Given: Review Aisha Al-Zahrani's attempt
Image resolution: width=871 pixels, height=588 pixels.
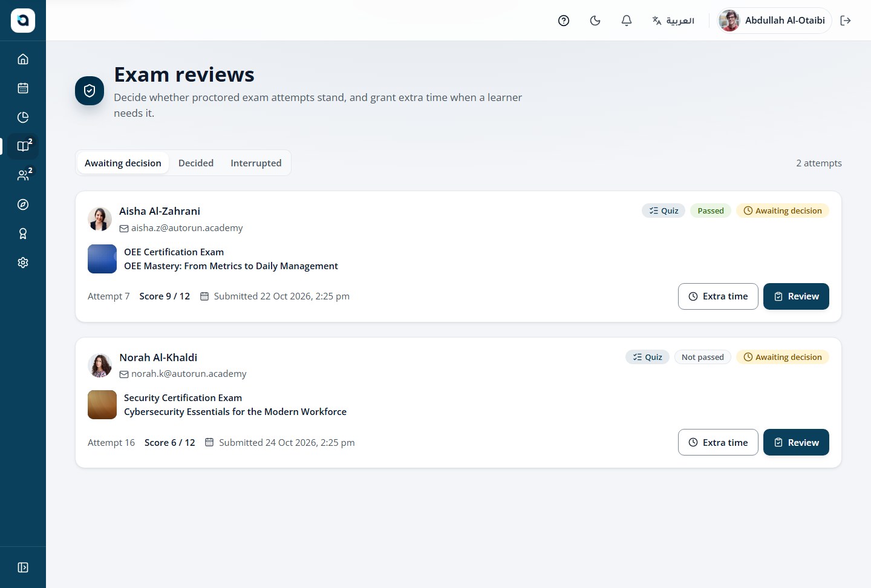Looking at the screenshot, I should (796, 296).
